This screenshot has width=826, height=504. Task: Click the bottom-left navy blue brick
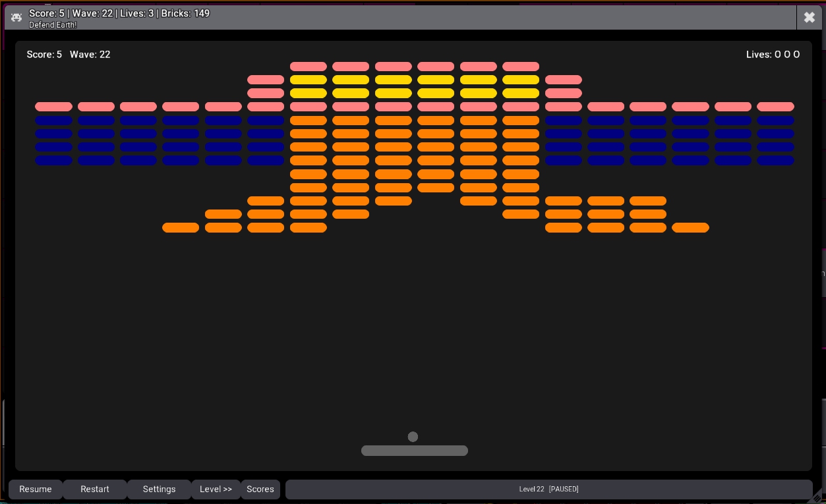[x=53, y=161]
